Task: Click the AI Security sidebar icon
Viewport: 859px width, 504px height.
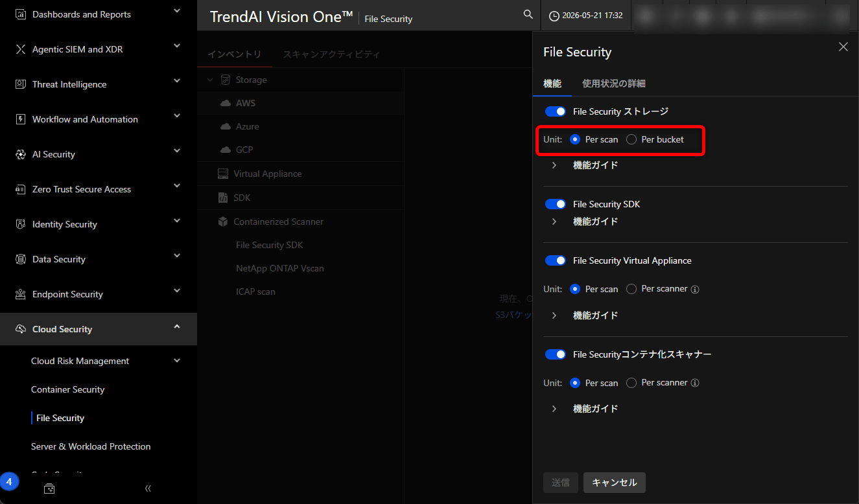Action: coord(20,154)
